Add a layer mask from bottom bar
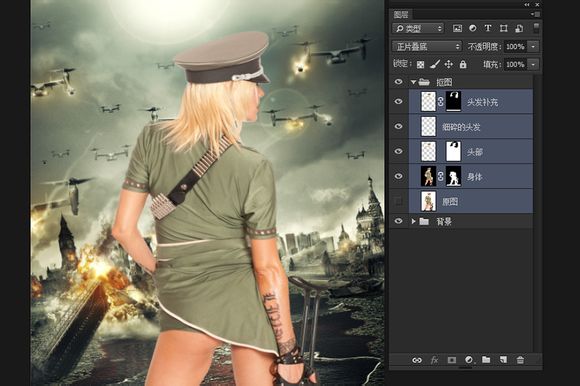Viewport: 580px width, 386px height. pyautogui.click(x=452, y=360)
